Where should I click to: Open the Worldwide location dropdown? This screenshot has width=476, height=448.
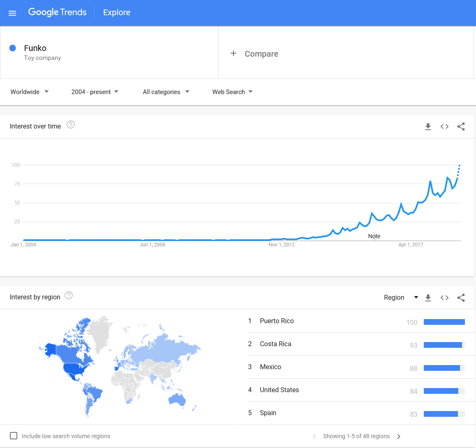coord(30,92)
